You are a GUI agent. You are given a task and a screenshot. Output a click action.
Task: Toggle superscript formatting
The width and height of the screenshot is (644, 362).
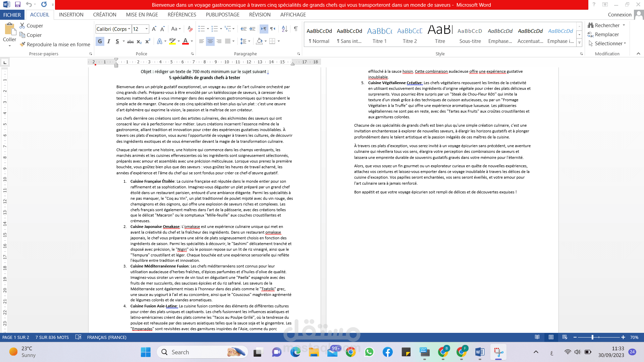[x=148, y=41]
